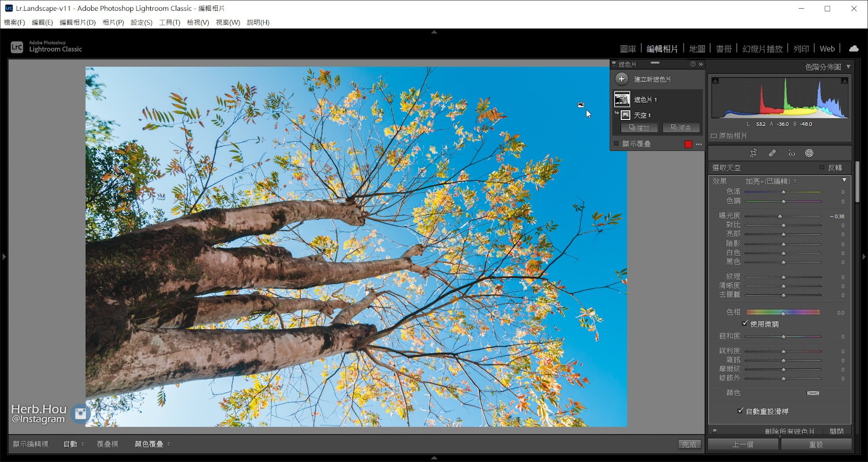The width and height of the screenshot is (868, 462).
Task: Switch to the Web module
Action: tap(827, 49)
